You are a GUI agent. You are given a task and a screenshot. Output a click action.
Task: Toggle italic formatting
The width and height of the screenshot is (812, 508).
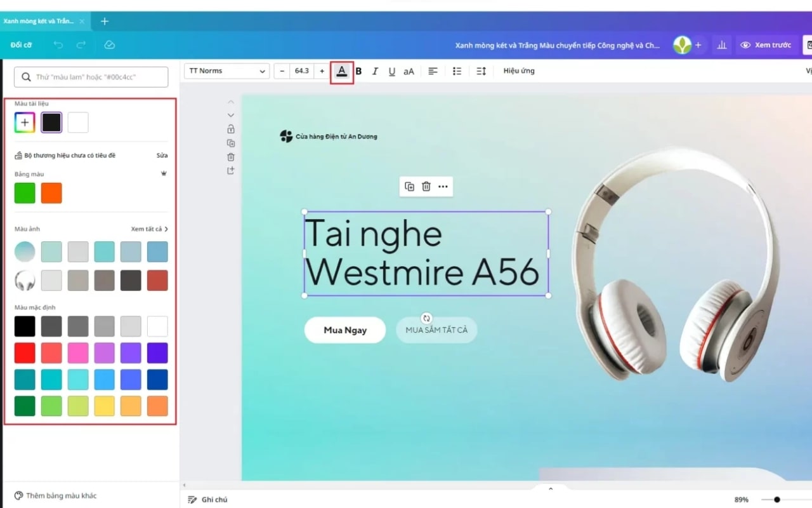375,71
